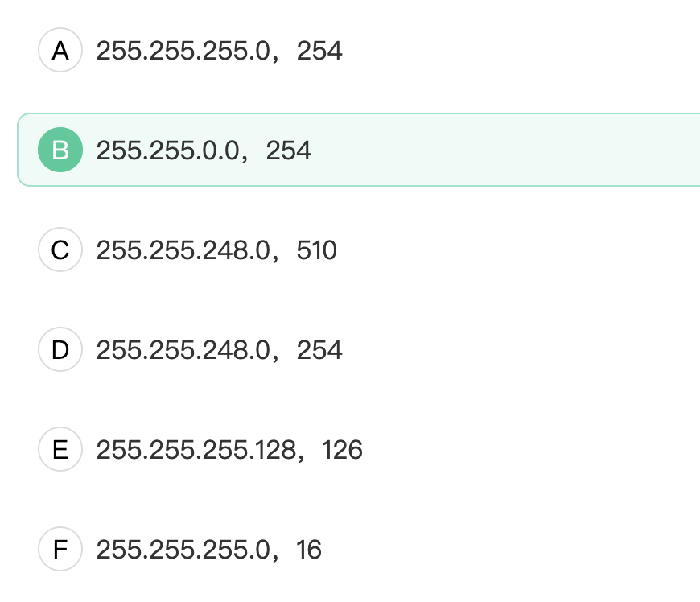Click the number 16 in option F
This screenshot has width=700, height=602.
(x=309, y=550)
